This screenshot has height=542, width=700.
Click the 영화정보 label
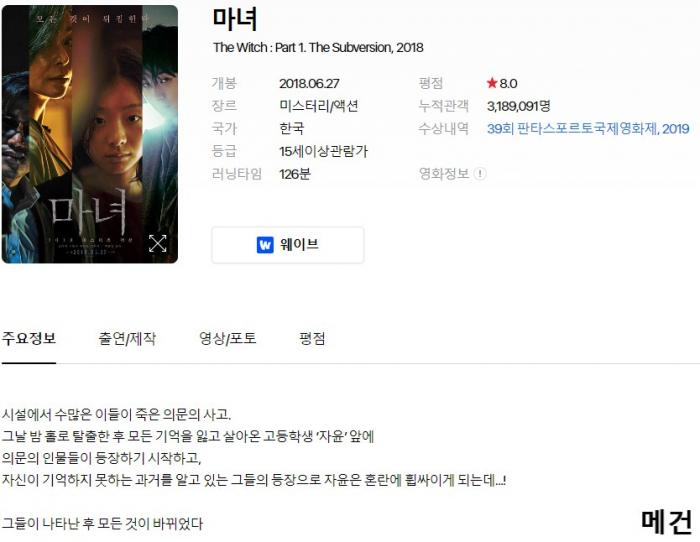[444, 174]
